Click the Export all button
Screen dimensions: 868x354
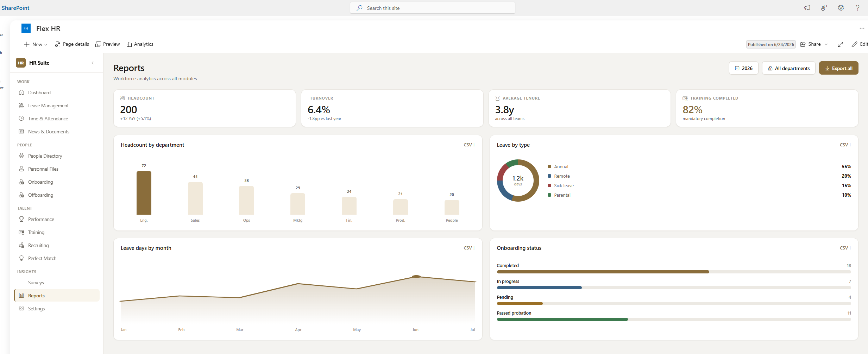tap(838, 68)
